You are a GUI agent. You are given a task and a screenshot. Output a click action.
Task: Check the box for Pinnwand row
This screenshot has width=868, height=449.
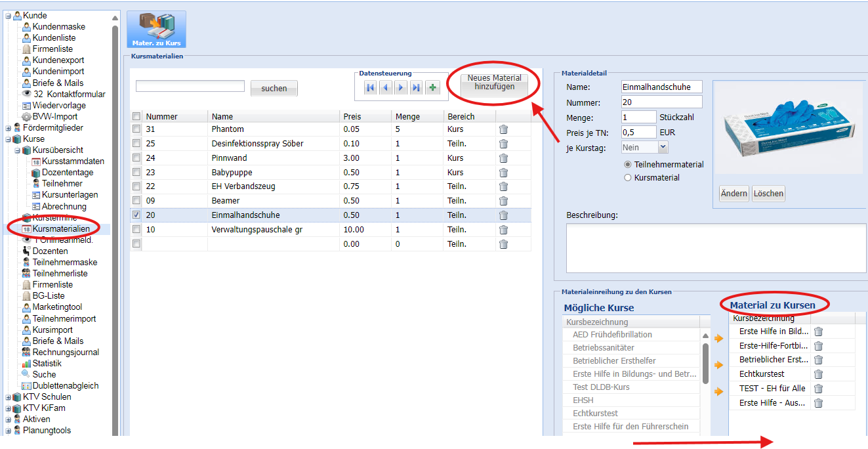(136, 158)
